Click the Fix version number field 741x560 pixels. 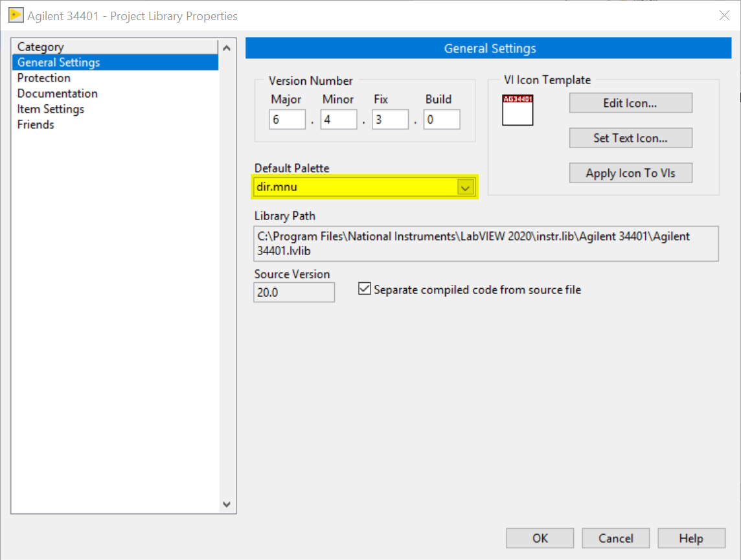[391, 120]
